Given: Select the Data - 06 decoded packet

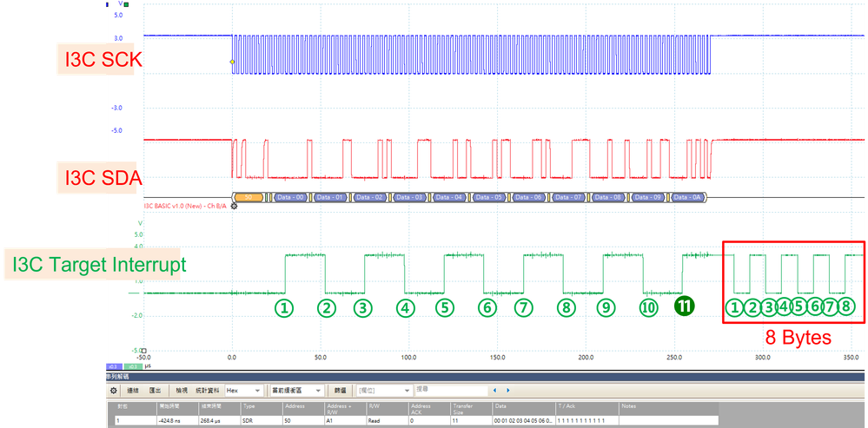Looking at the screenshot, I should 529,197.
